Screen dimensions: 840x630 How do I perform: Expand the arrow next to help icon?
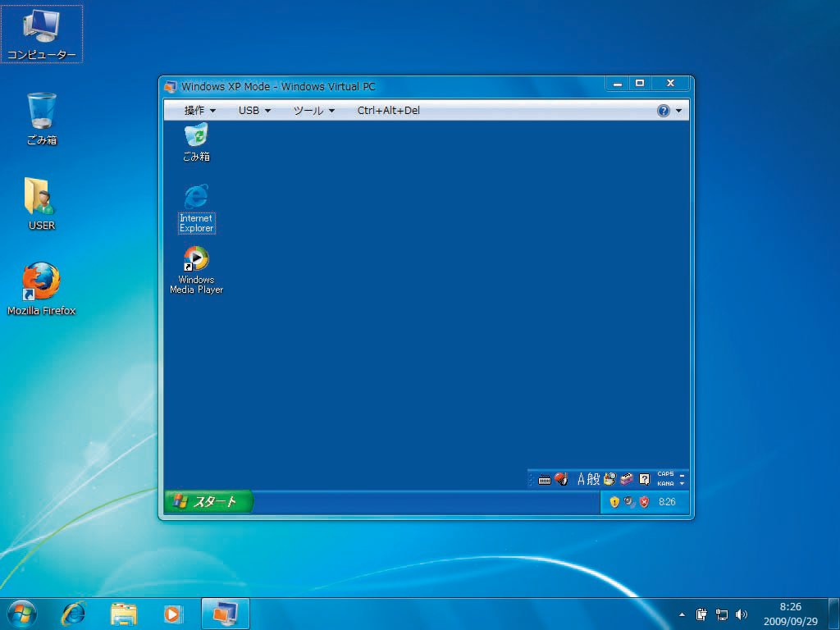point(678,111)
